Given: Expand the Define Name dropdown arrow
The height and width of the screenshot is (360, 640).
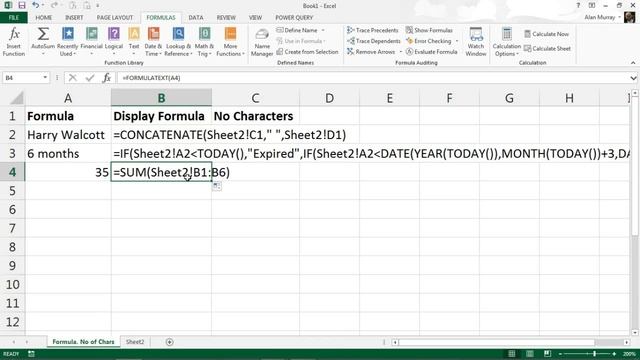Looking at the screenshot, I should point(323,30).
